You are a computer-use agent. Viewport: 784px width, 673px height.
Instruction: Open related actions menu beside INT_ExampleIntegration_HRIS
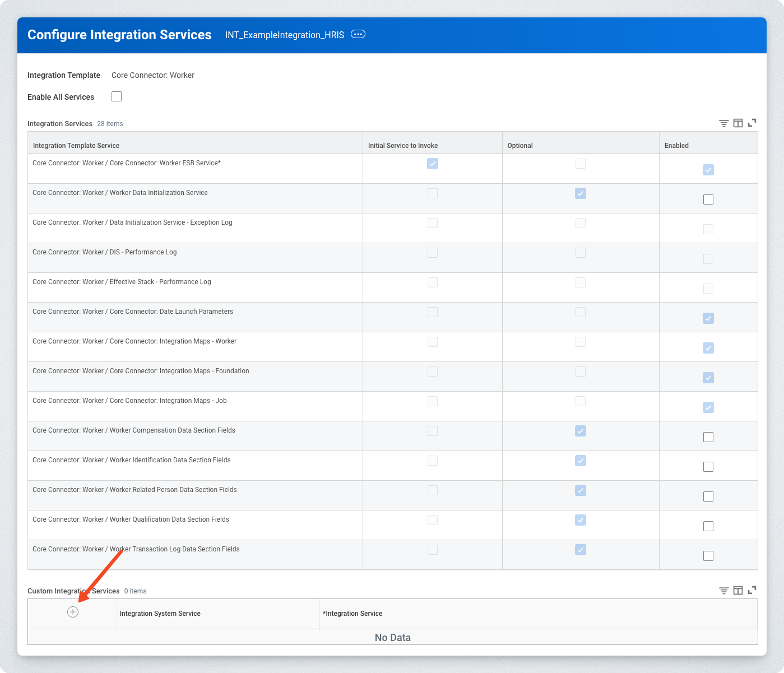[358, 34]
